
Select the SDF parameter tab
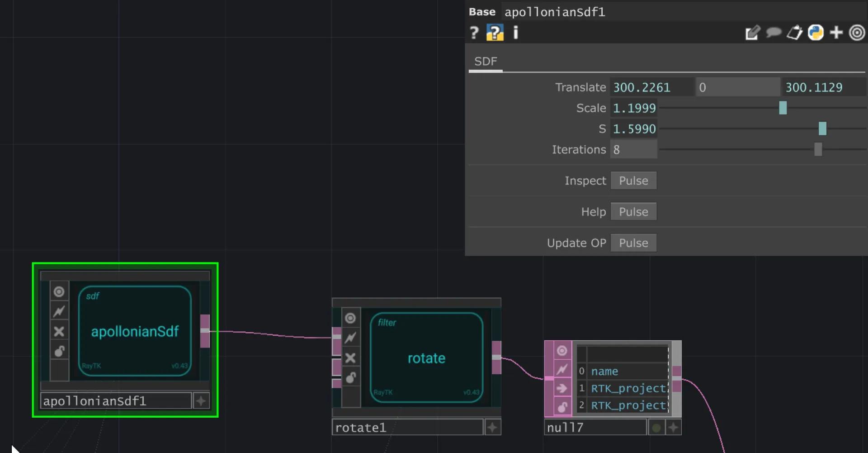tap(486, 62)
